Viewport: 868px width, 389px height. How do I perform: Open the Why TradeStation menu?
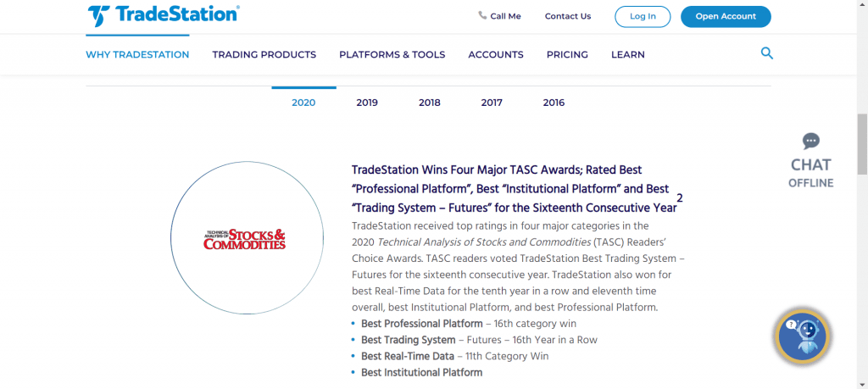pyautogui.click(x=137, y=55)
